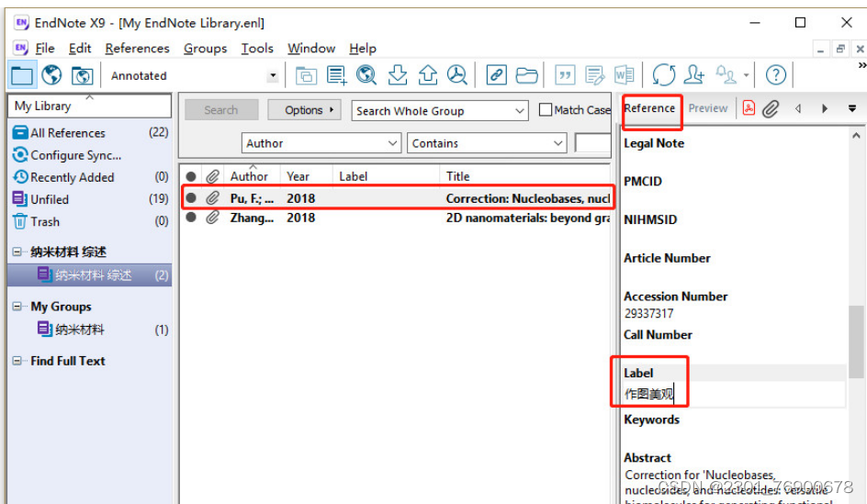Switch to Reference tab
Screen dimensions: 867x504
649,108
